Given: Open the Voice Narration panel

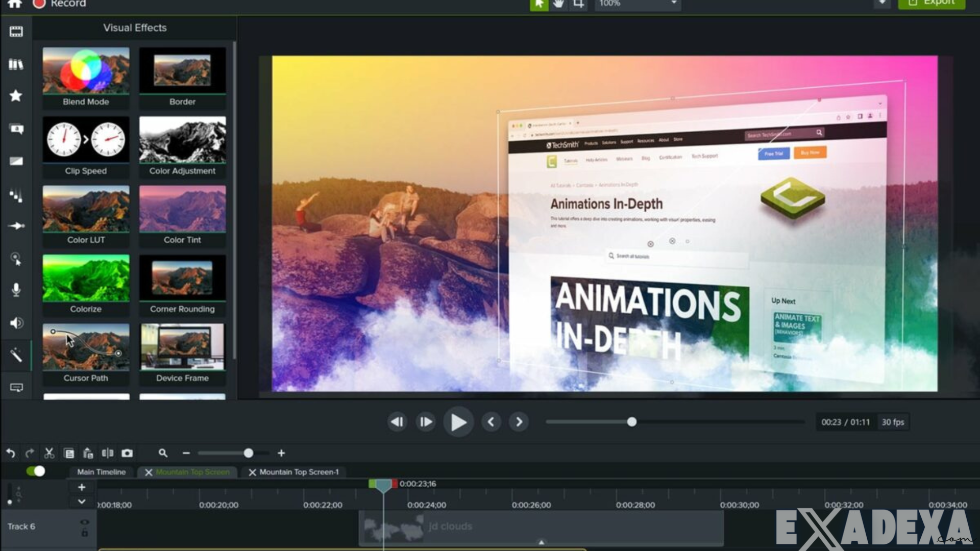Looking at the screenshot, I should [x=16, y=290].
